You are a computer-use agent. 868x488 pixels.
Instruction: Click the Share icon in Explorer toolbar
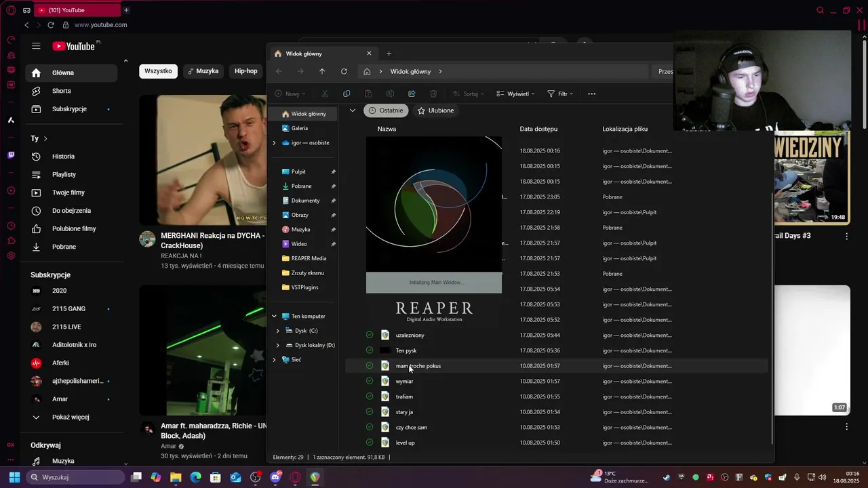click(412, 94)
